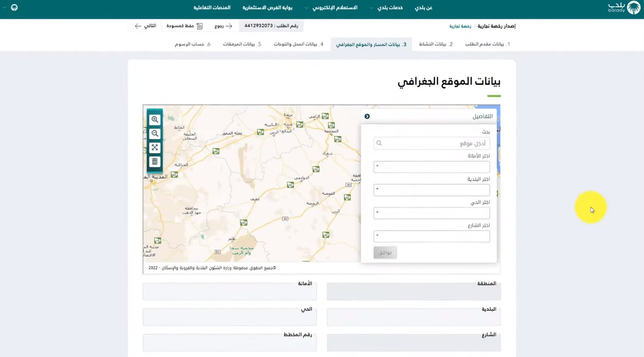
Task: Collapse the التفاصيل details panel
Action: pyautogui.click(x=367, y=116)
